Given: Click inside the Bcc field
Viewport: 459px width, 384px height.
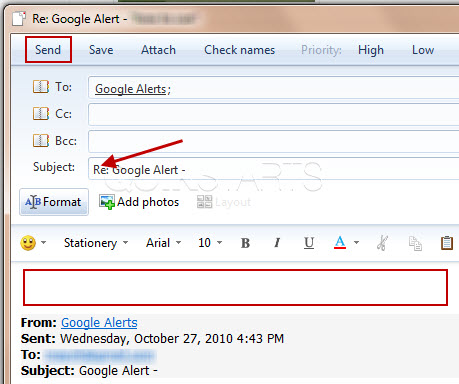Looking at the screenshot, I should click(x=273, y=141).
